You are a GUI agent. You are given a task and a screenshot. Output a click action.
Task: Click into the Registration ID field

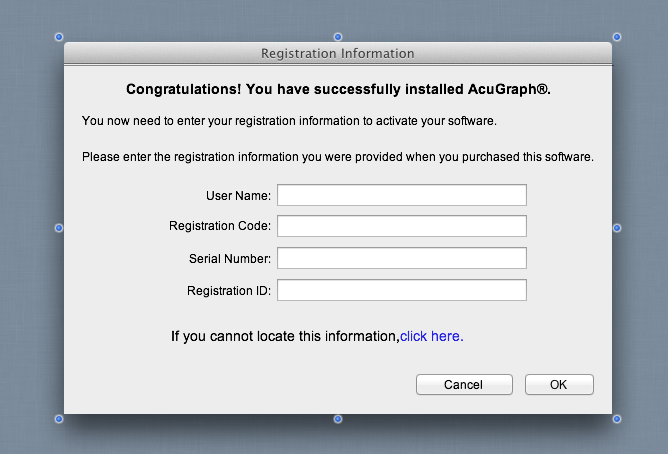click(402, 290)
